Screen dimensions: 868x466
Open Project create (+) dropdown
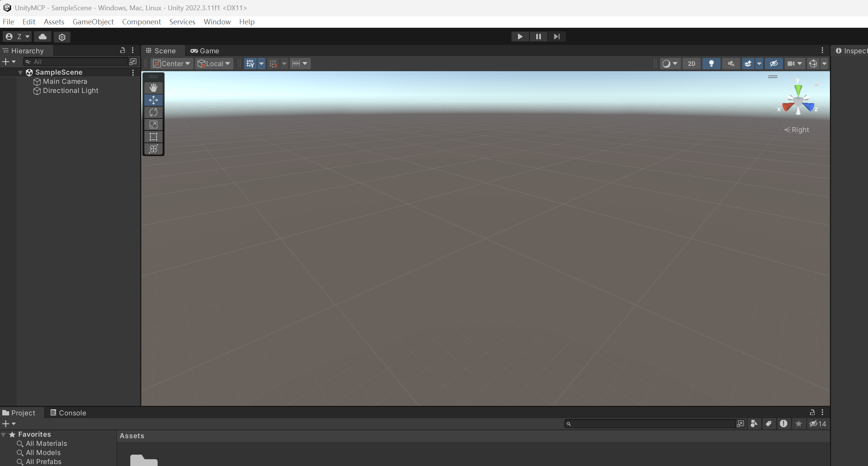[x=9, y=424]
